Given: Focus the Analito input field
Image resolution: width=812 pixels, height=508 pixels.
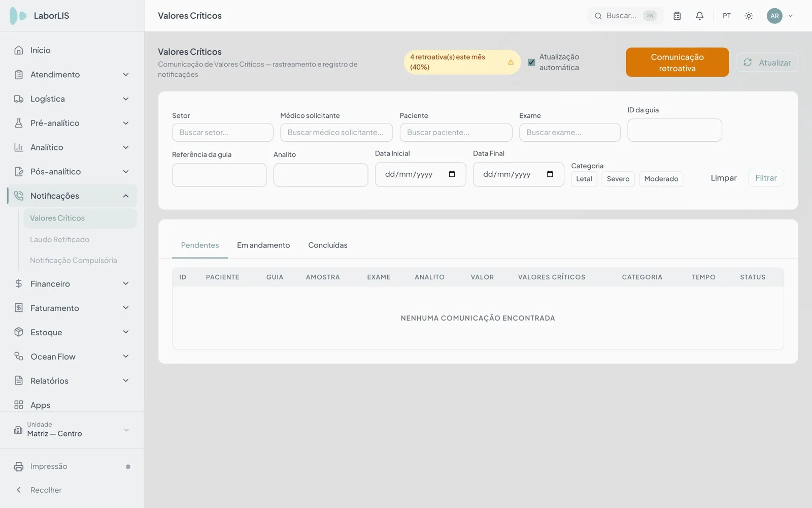Looking at the screenshot, I should 321,175.
